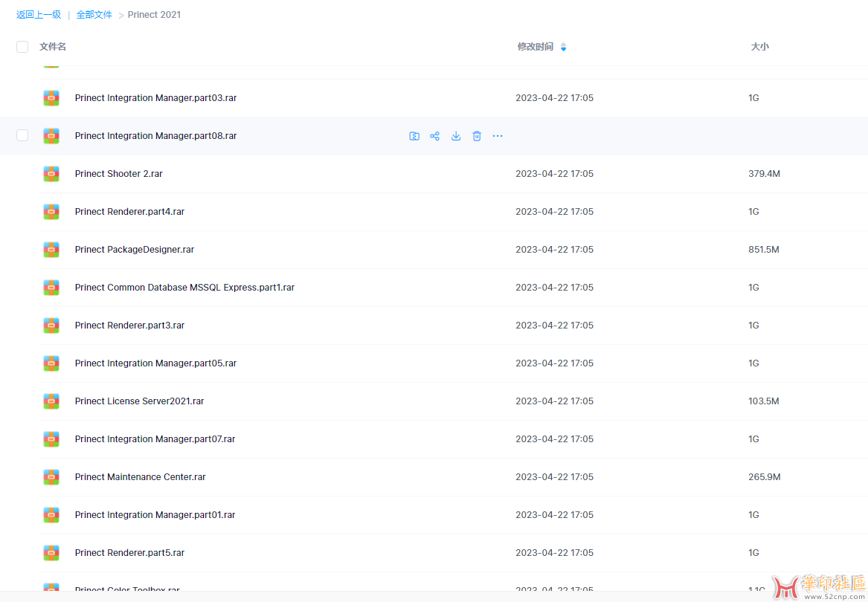Click the modified date of License Server2021.rar
Viewport: 868px width, 602px height.
click(x=554, y=401)
